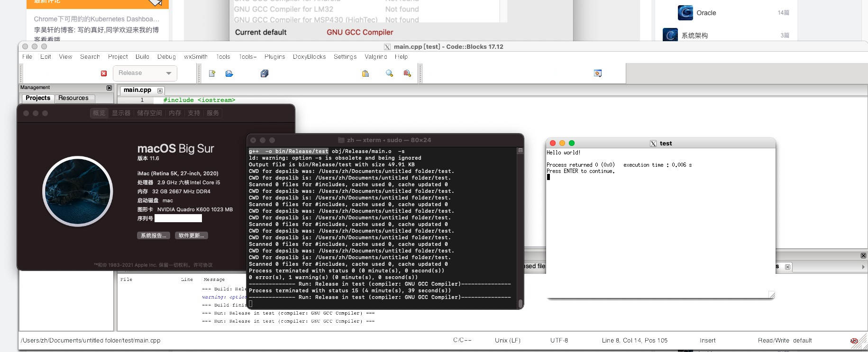Switch to the Resources tab
Image resolution: width=868 pixels, height=352 pixels.
pyautogui.click(x=73, y=98)
